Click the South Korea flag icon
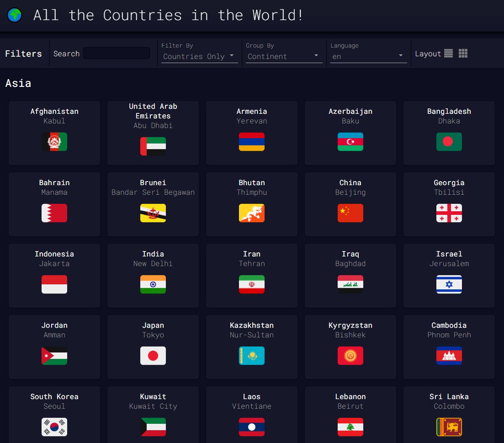 [54, 427]
